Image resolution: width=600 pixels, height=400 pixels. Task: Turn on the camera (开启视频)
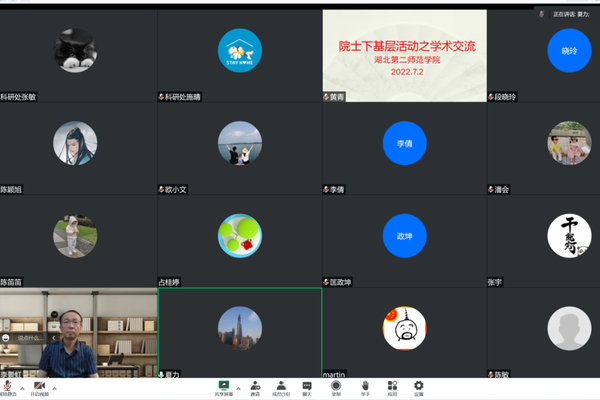[40, 387]
